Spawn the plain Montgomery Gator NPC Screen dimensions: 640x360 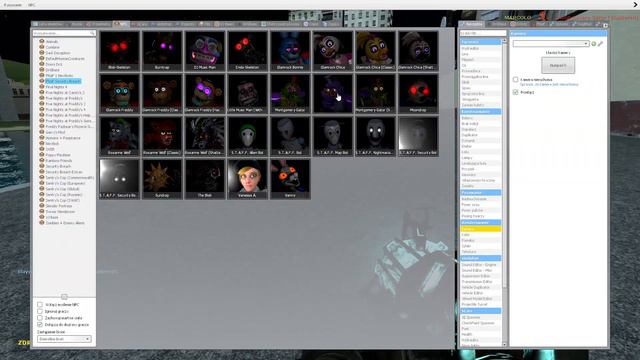click(290, 93)
